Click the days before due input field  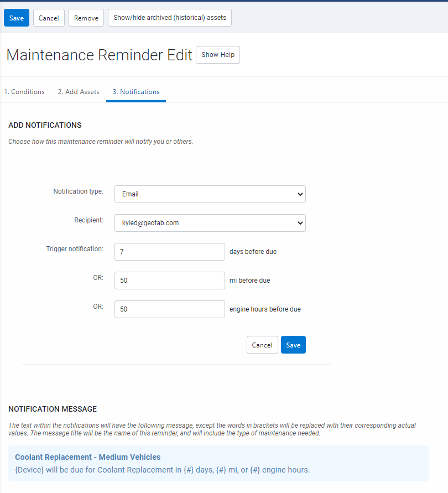(x=169, y=252)
